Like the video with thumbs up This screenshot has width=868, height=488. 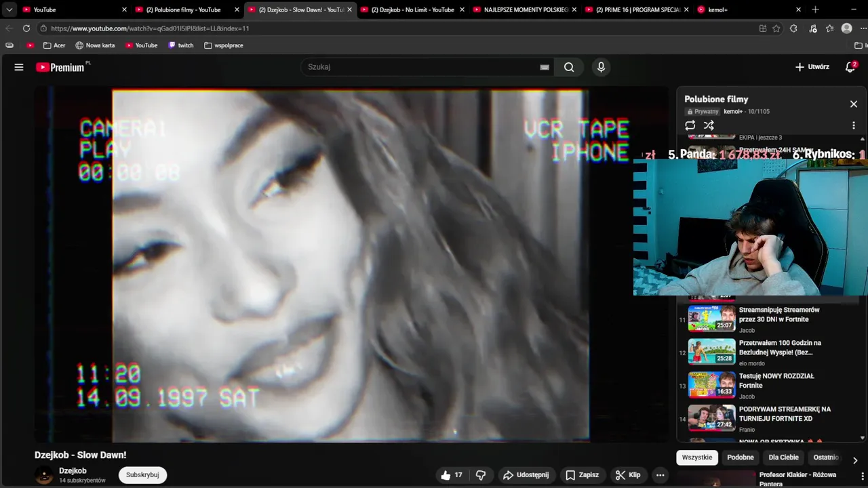[x=452, y=475]
